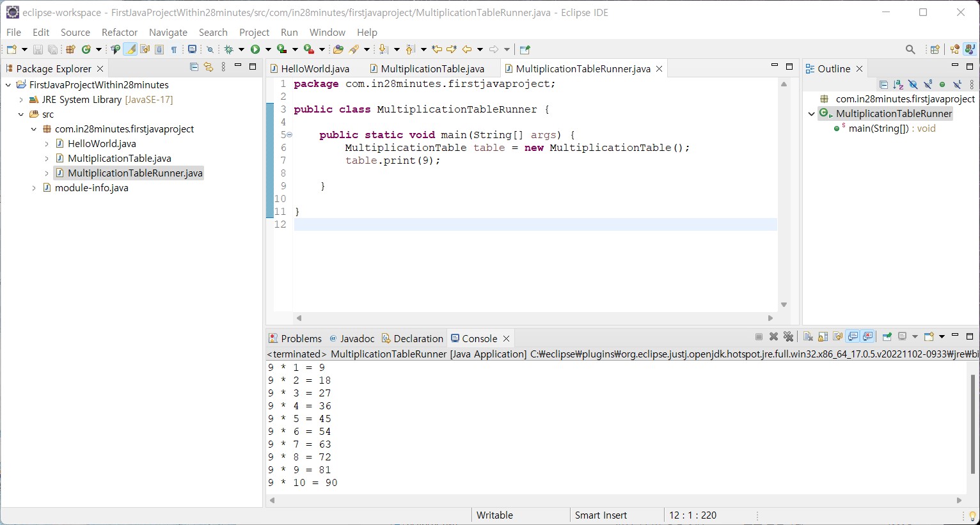Image resolution: width=980 pixels, height=525 pixels.
Task: Open the Debug button dropdown arrow
Action: 242,49
